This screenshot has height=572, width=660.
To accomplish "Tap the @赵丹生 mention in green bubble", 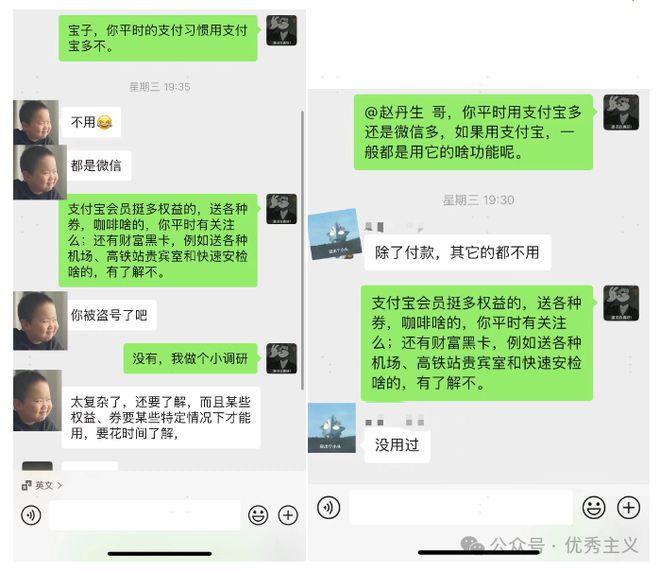I will 394,112.
